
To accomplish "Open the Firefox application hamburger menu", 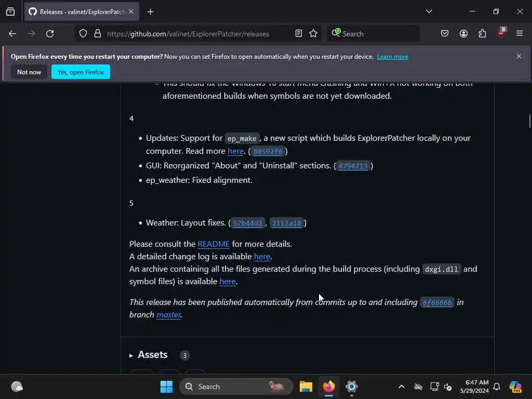I will [x=519, y=33].
